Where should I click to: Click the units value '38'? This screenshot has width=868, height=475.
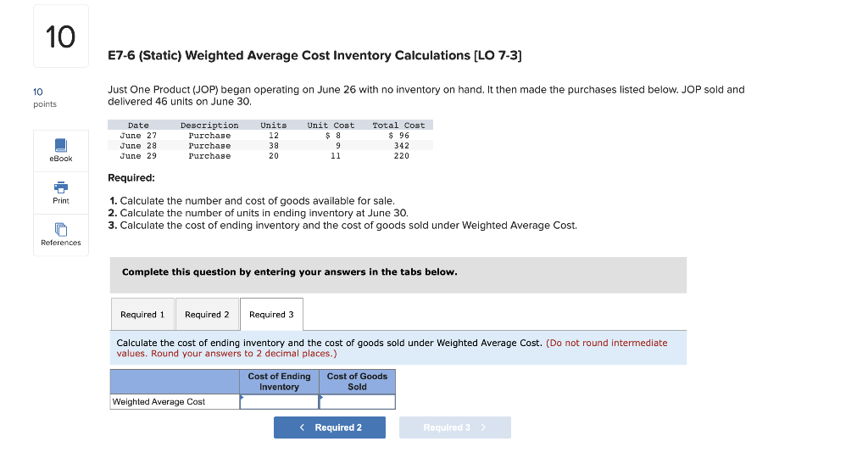click(x=274, y=146)
